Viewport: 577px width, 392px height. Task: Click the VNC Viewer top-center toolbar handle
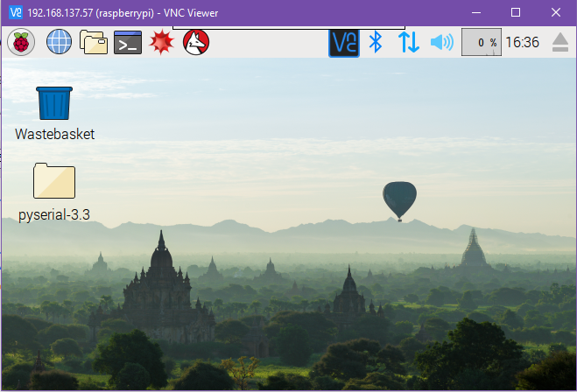click(289, 28)
